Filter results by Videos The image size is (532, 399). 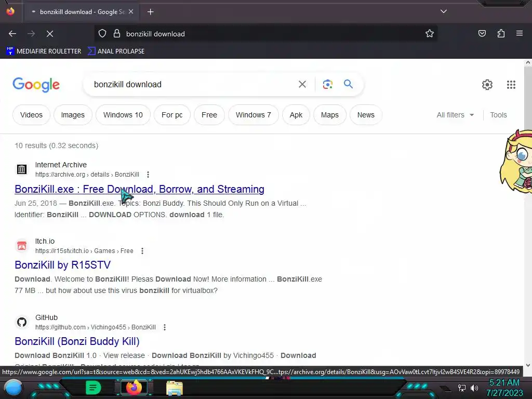[x=31, y=115]
